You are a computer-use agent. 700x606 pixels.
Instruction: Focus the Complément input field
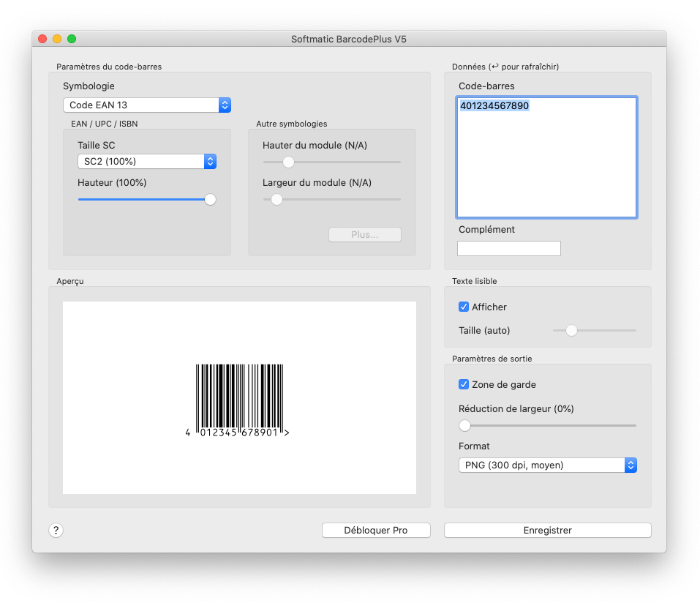point(509,249)
